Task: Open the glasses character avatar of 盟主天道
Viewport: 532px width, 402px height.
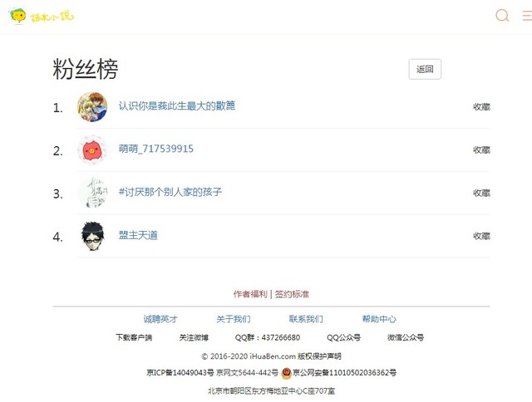Action: point(92,236)
